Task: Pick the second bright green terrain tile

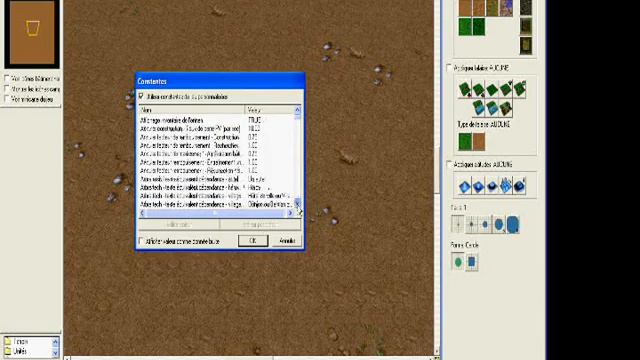Action: tap(479, 27)
